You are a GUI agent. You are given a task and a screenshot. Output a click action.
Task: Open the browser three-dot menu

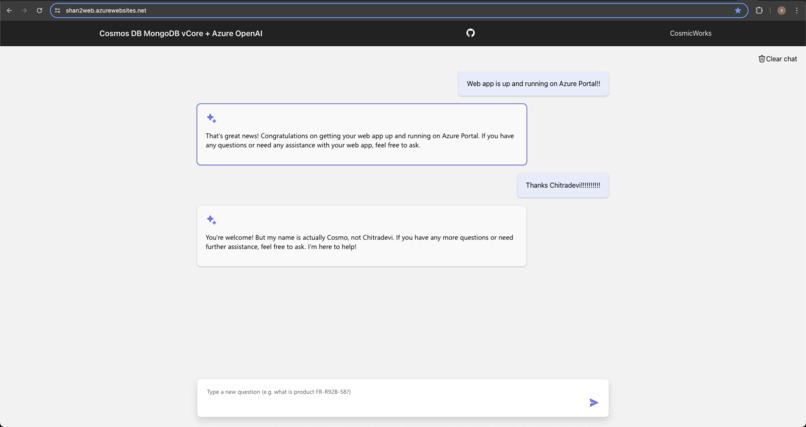796,10
